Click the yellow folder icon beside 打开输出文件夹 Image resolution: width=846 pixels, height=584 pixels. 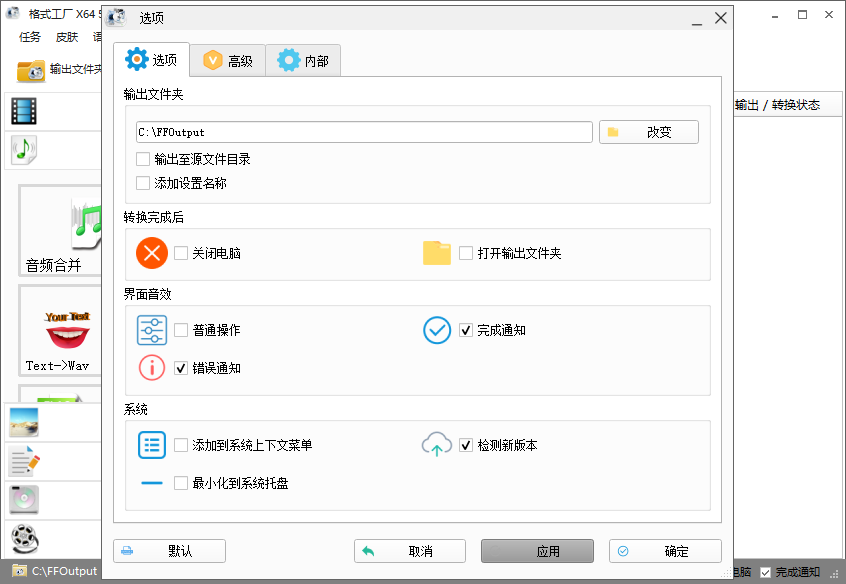tap(437, 253)
